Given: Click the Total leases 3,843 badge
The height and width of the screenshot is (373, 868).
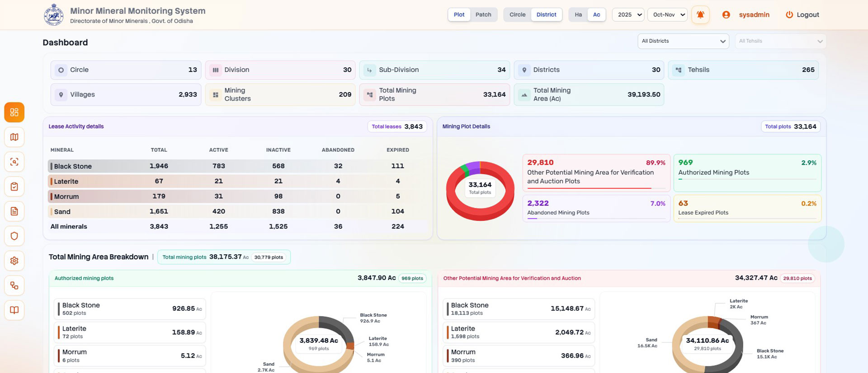Looking at the screenshot, I should click(x=397, y=126).
